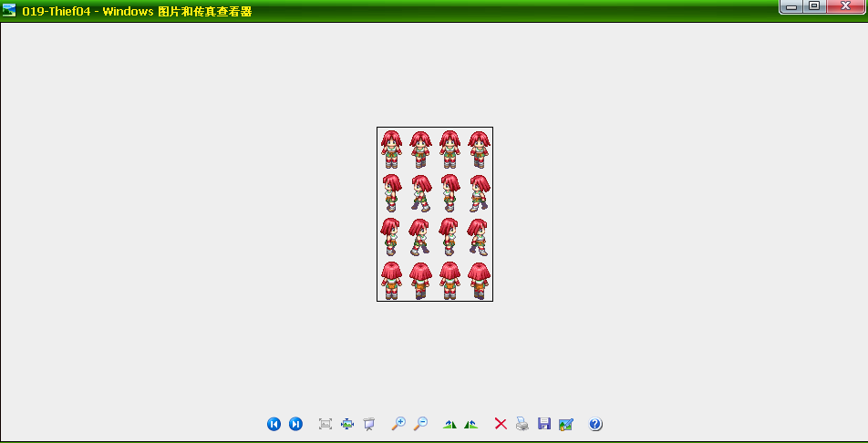This screenshot has height=443, width=868.
Task: Close the picture viewer window
Action: tap(845, 6)
